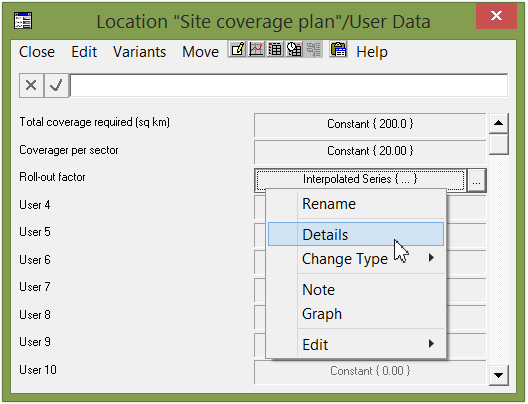This screenshot has width=528, height=404.
Task: Click the note/edit pencil toolbar icon
Action: (237, 50)
